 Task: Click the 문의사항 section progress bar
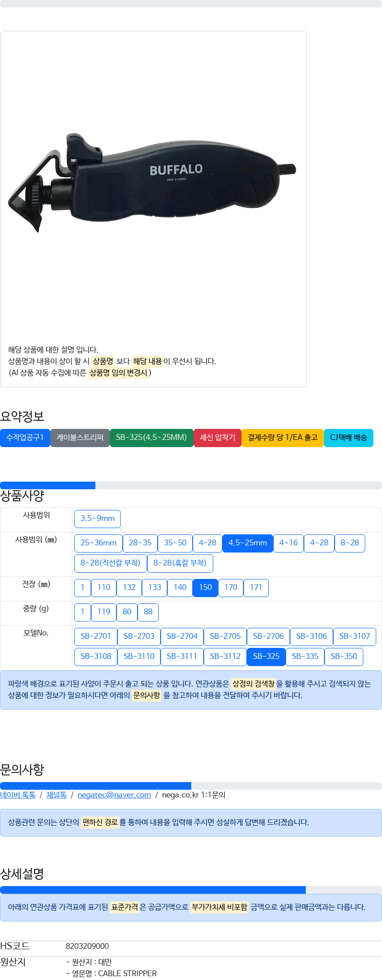point(191,786)
